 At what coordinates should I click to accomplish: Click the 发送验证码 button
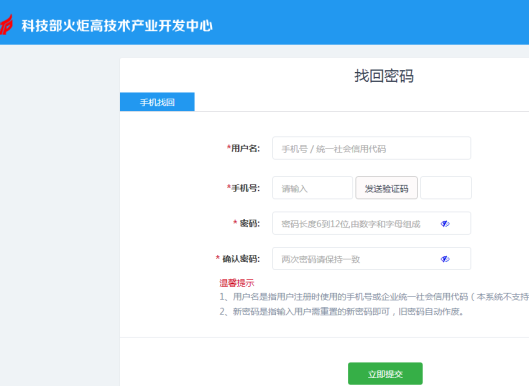386,188
